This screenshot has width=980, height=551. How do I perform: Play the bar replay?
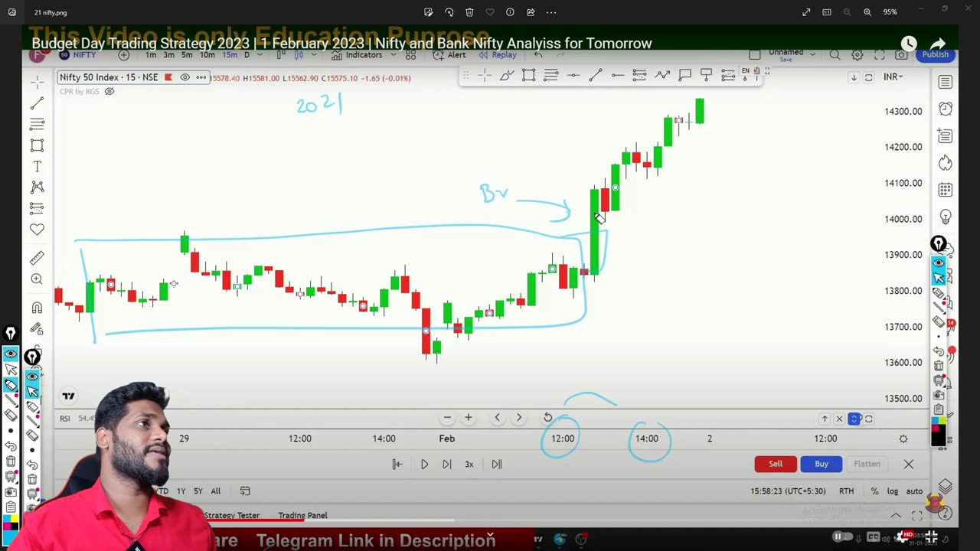pos(424,464)
